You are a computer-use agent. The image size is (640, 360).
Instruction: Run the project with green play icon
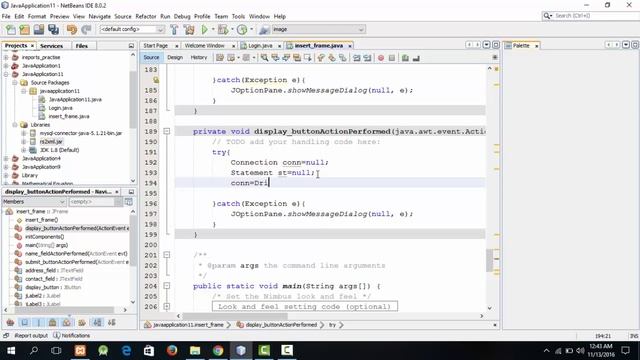[204, 29]
